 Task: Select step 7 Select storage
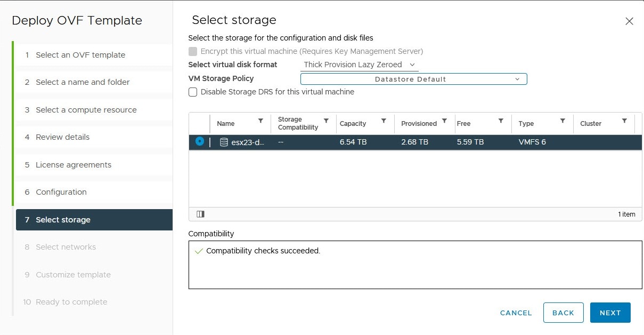click(x=94, y=220)
